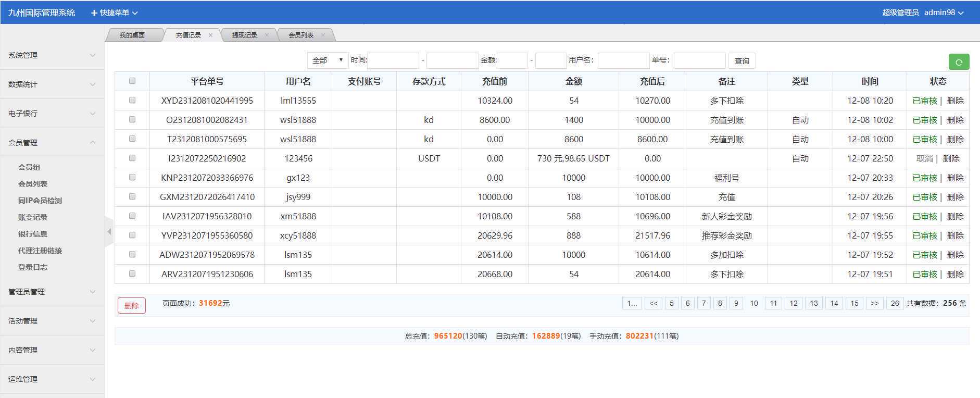Collapse the 会员管理 sidebar section
Screen dimensions: 980x398
point(52,143)
